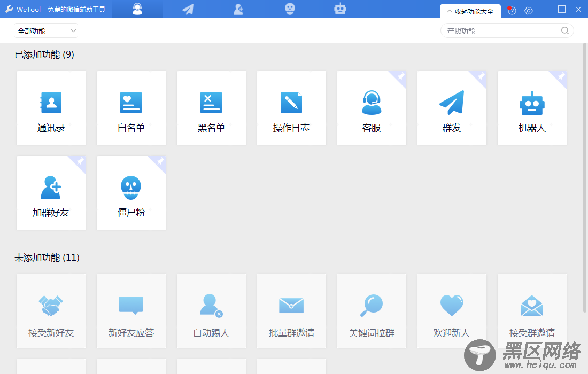Open the 僵尸粉 zombie fans card

(x=131, y=193)
